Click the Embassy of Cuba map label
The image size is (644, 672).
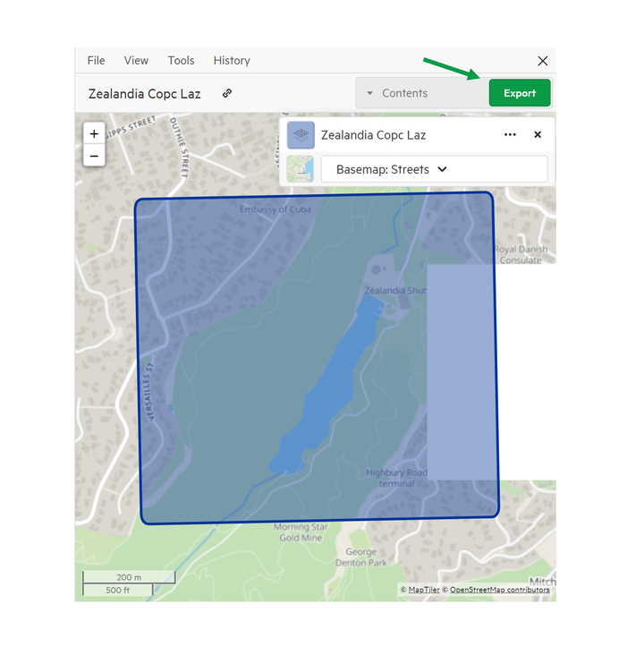[x=275, y=209]
